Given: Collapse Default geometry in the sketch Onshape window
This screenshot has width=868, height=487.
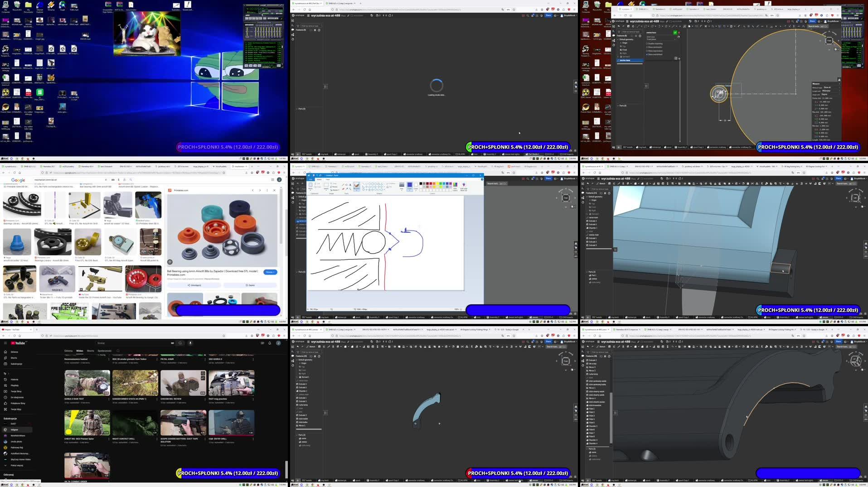Looking at the screenshot, I should click(x=618, y=39).
